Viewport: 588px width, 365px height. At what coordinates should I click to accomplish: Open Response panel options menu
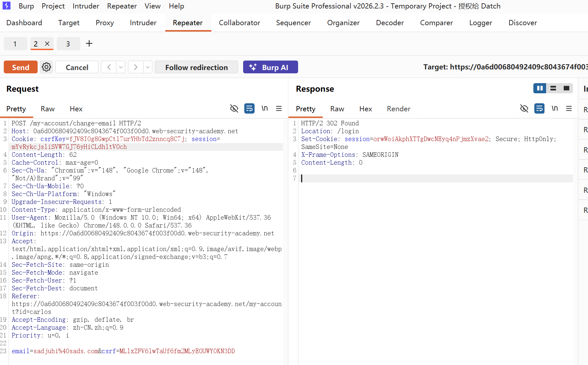pos(569,108)
